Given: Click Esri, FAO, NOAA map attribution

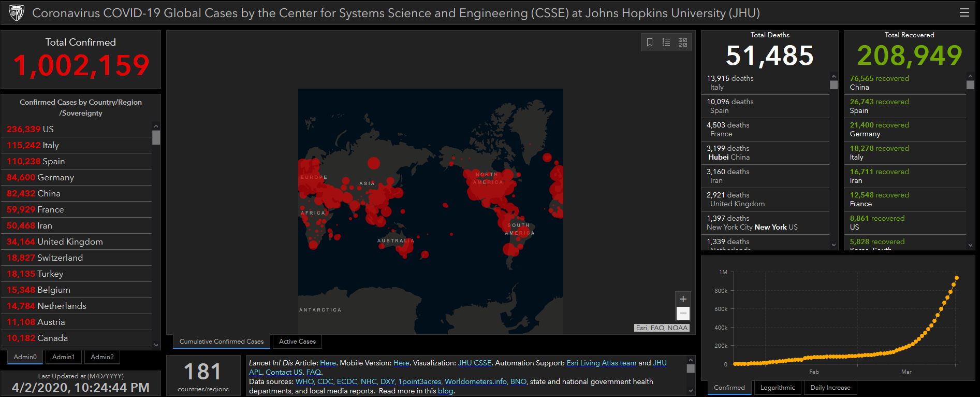Looking at the screenshot, I should click(x=662, y=328).
